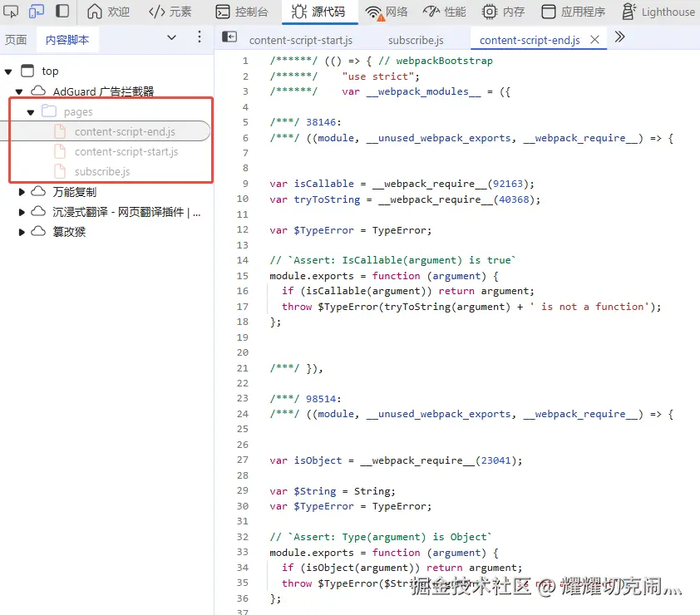Click the Lighthouse gauge icon
The height and width of the screenshot is (615, 700).
tap(631, 12)
